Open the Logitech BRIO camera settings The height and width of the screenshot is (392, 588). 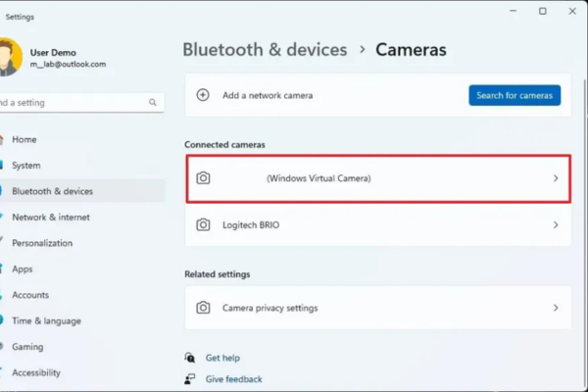378,225
